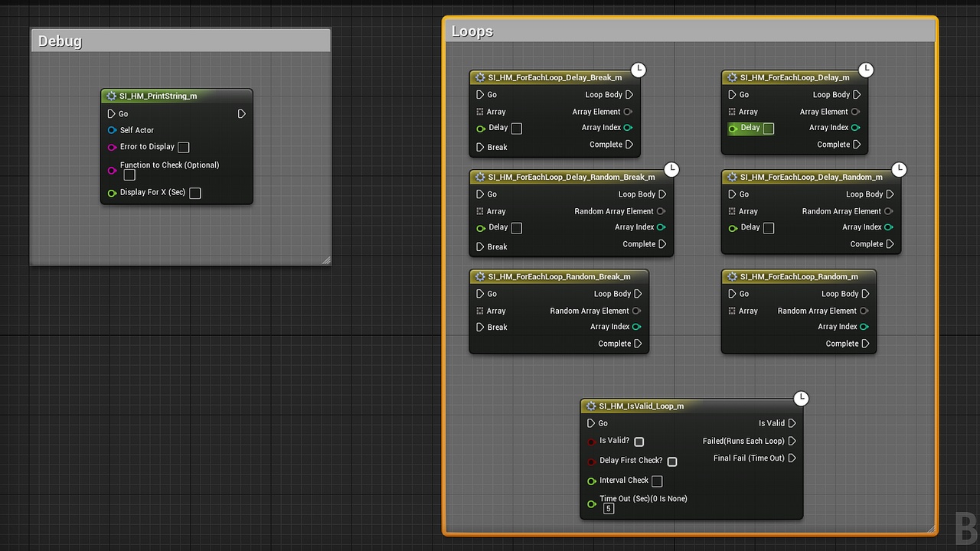Screen dimensions: 980x551
Task: Click the Display For X (Sec) input box
Action: tap(195, 193)
